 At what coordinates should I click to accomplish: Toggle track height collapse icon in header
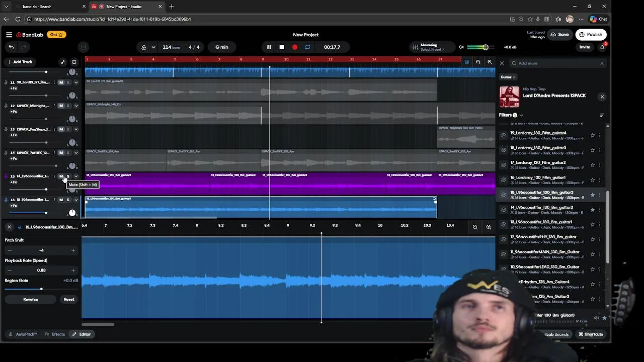pyautogui.click(x=74, y=62)
